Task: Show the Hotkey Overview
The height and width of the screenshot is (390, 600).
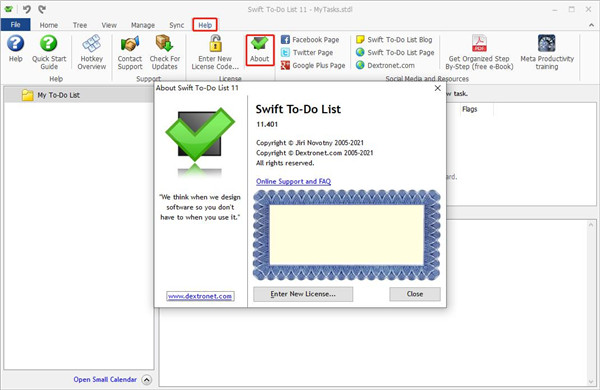Action: 91,52
